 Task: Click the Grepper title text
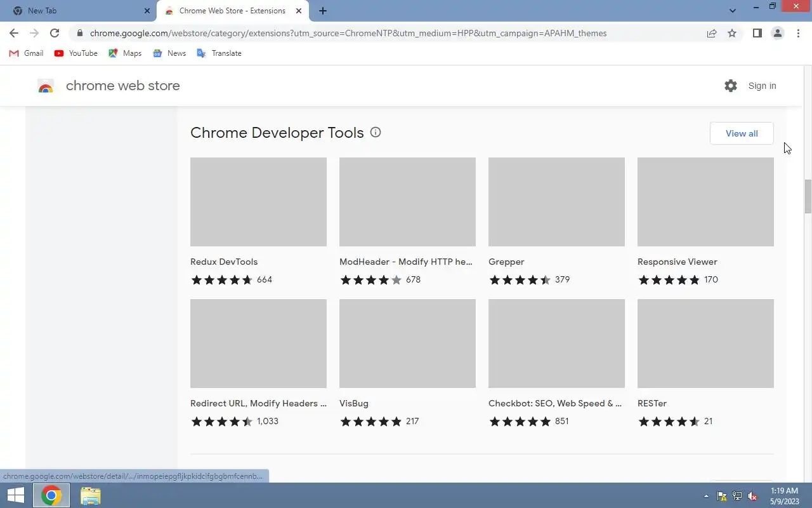point(506,262)
